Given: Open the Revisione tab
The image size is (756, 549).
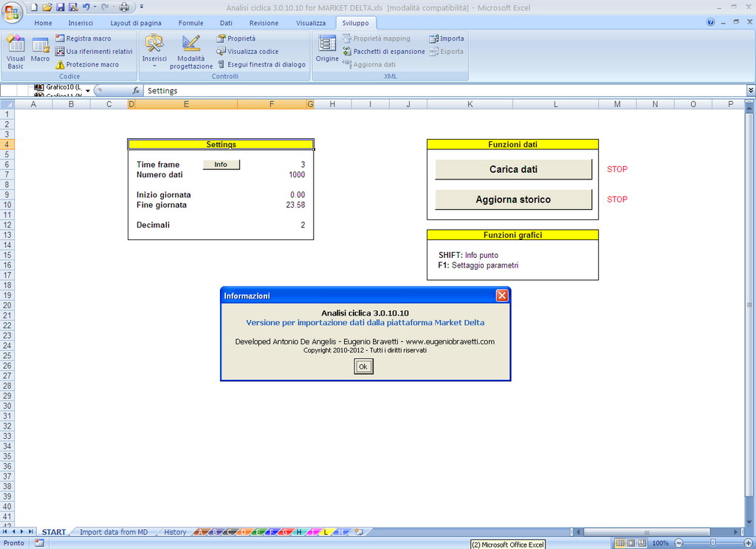Looking at the screenshot, I should point(264,23).
